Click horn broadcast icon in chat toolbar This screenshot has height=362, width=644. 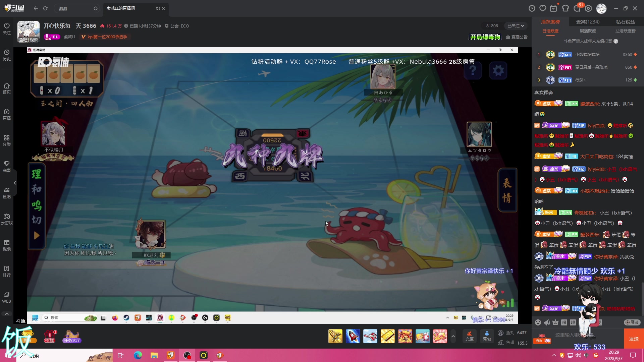coord(547,322)
